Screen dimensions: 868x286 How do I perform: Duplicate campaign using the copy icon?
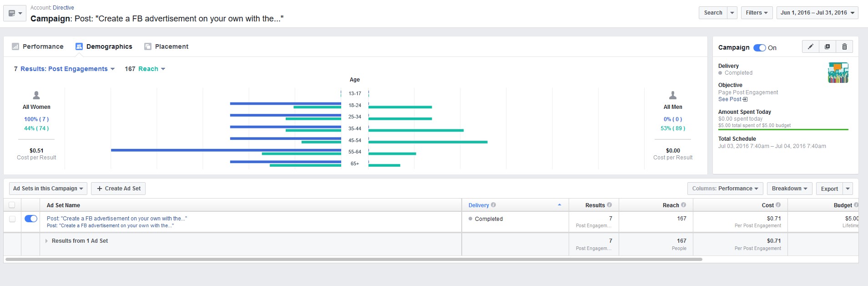coord(827,47)
